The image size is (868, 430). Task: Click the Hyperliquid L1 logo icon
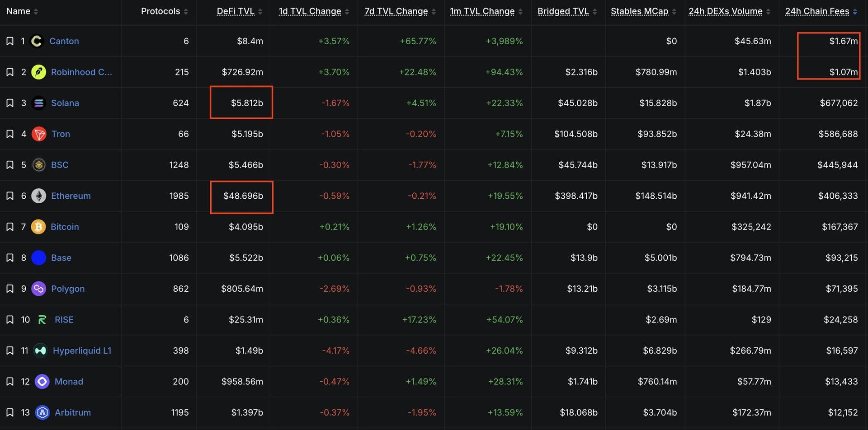(x=40, y=351)
